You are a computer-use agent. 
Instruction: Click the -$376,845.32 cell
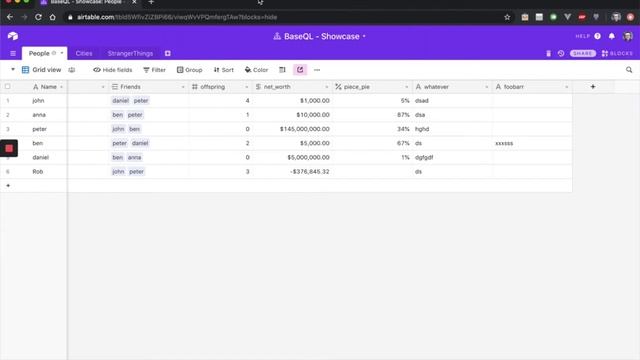(x=292, y=171)
